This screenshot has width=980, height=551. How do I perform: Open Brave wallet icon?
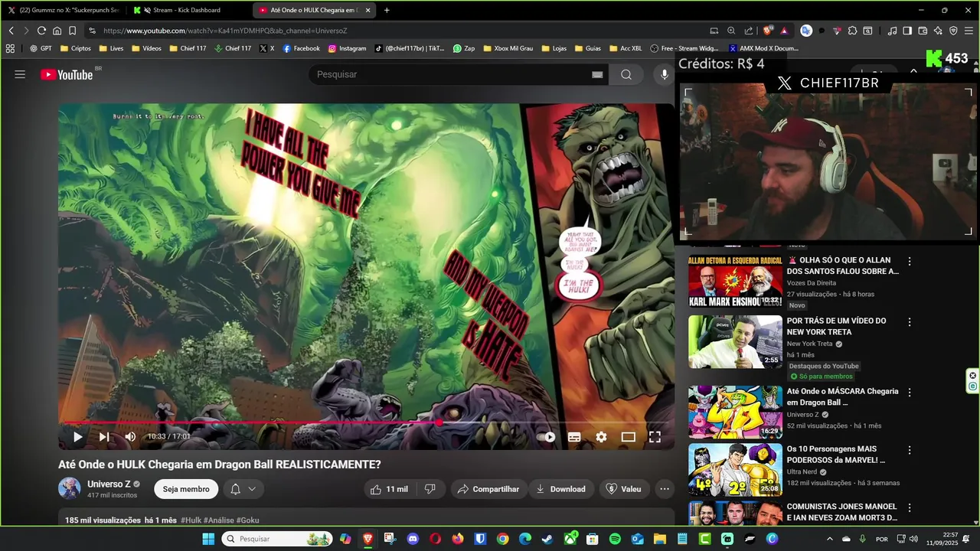coord(923,31)
